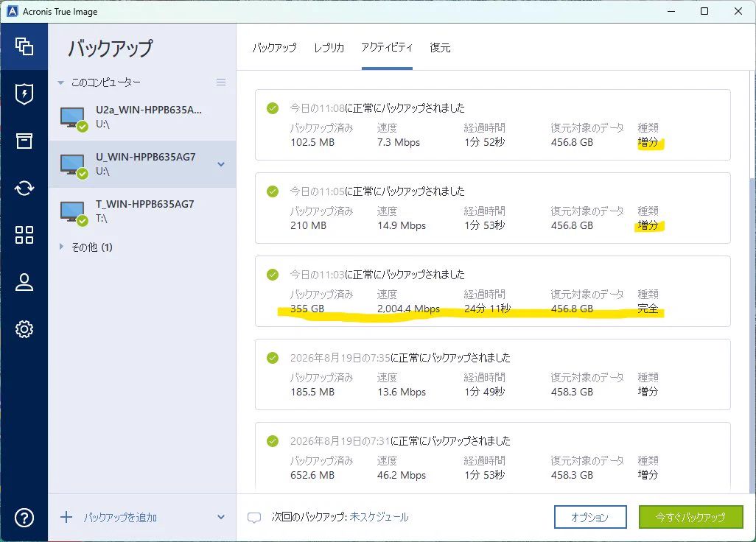This screenshot has width=756, height=542.
Task: Click the オプション button
Action: click(x=590, y=517)
